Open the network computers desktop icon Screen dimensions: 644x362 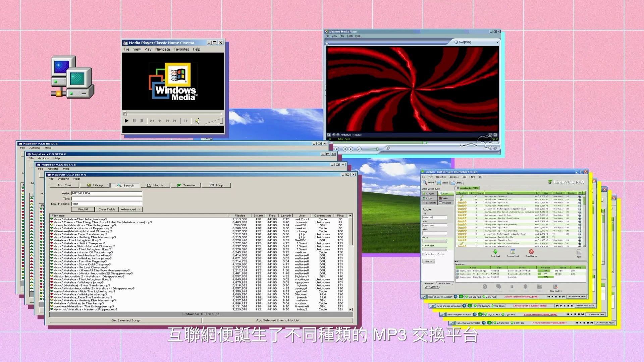coord(72,77)
